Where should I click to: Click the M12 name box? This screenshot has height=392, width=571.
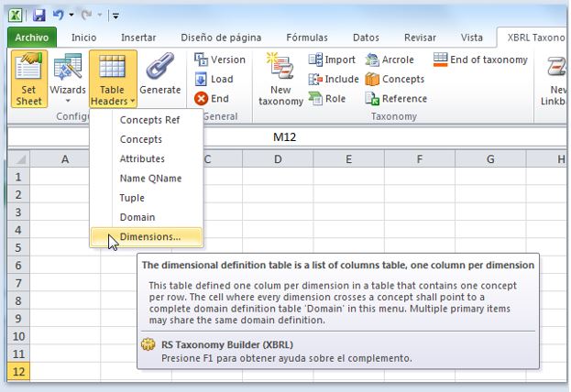click(287, 137)
